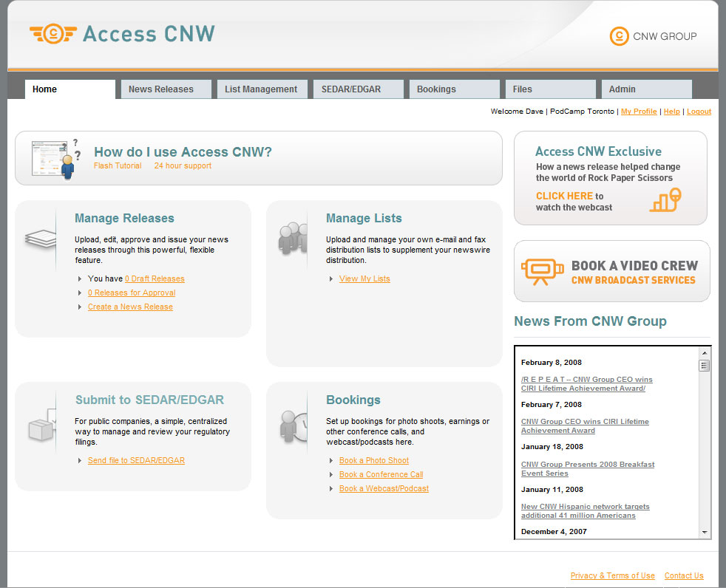Open the Flash Tutorial link
Viewport: 726px width, 588px height.
[118, 165]
